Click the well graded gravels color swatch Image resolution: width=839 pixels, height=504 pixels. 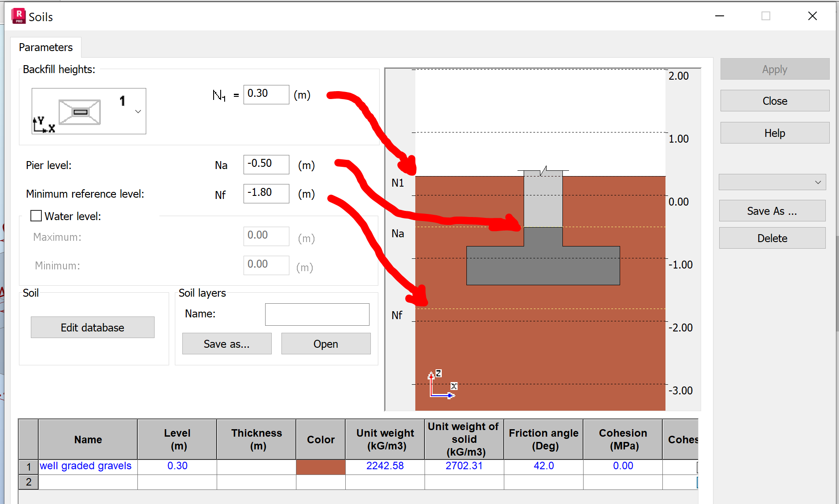(321, 466)
